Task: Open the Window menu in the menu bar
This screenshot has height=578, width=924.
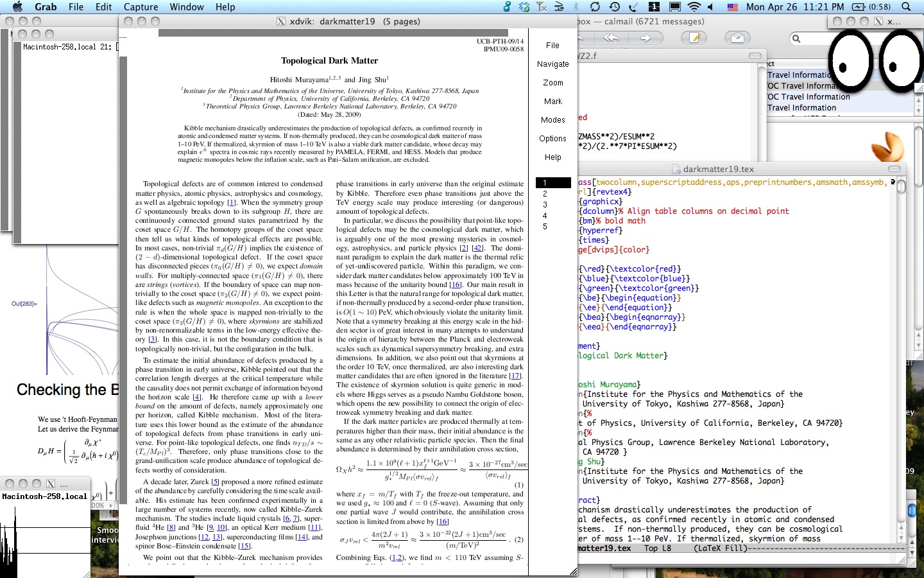Action: click(x=187, y=6)
